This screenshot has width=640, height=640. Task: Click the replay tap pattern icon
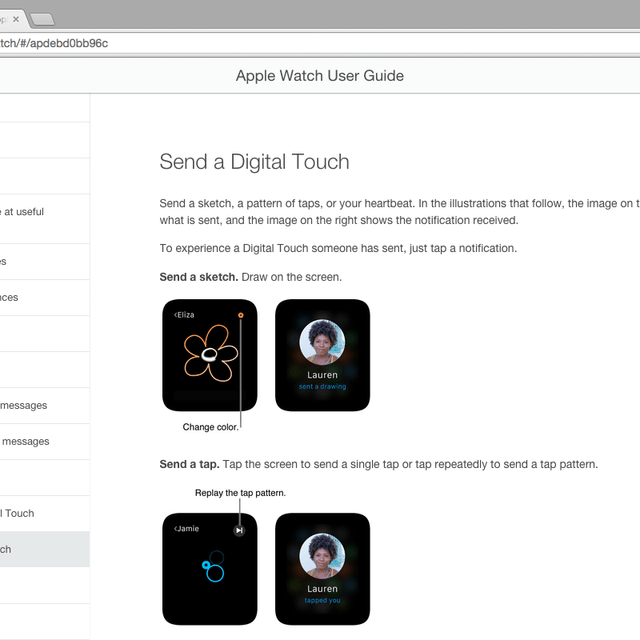click(x=239, y=530)
